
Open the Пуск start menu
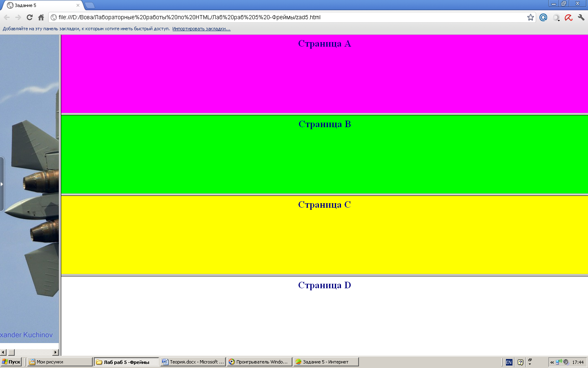(x=11, y=362)
